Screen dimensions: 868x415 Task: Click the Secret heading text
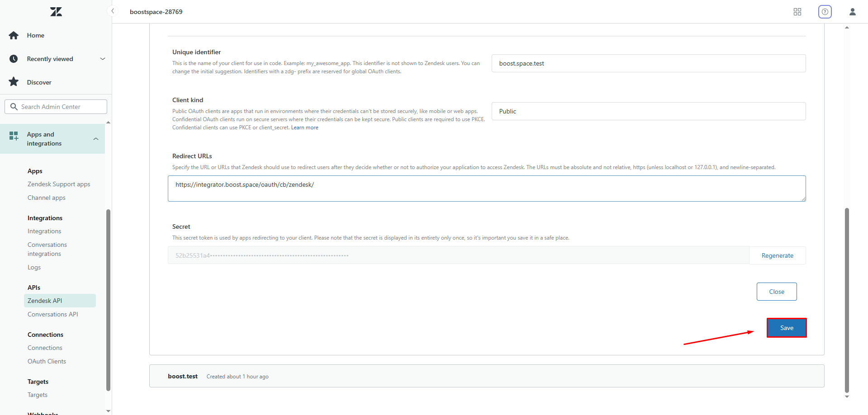(181, 226)
